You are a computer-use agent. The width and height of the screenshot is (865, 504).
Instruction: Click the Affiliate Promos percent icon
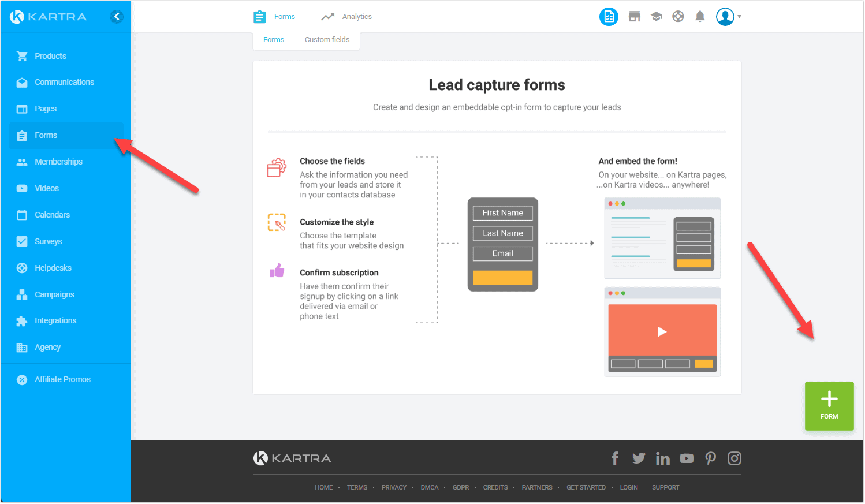pos(22,380)
